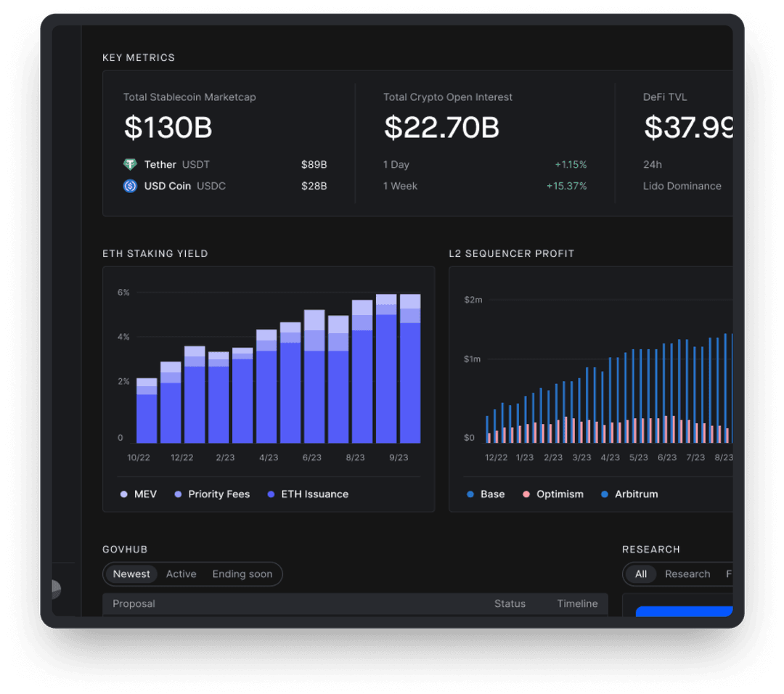Sort proposals by the Status column
The image size is (784, 694).
point(510,603)
